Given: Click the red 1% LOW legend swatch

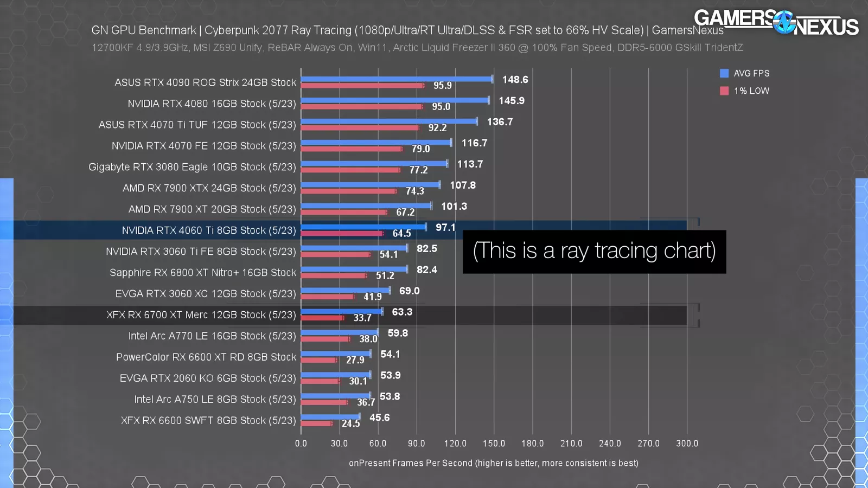Looking at the screenshot, I should (724, 91).
